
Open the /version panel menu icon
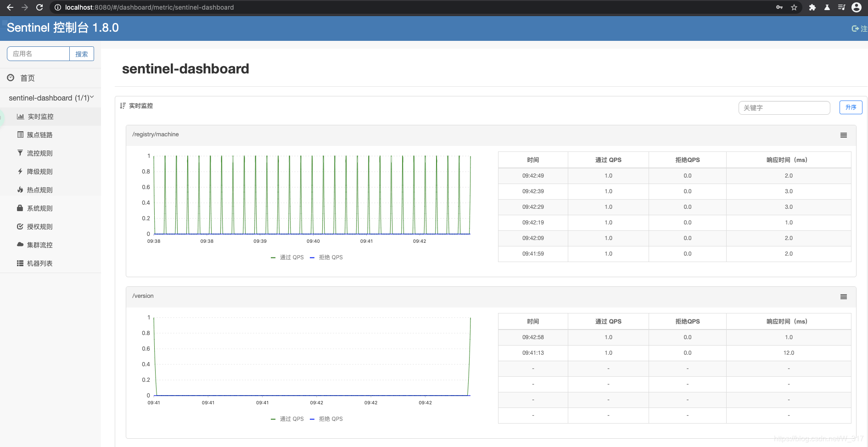pos(844,297)
